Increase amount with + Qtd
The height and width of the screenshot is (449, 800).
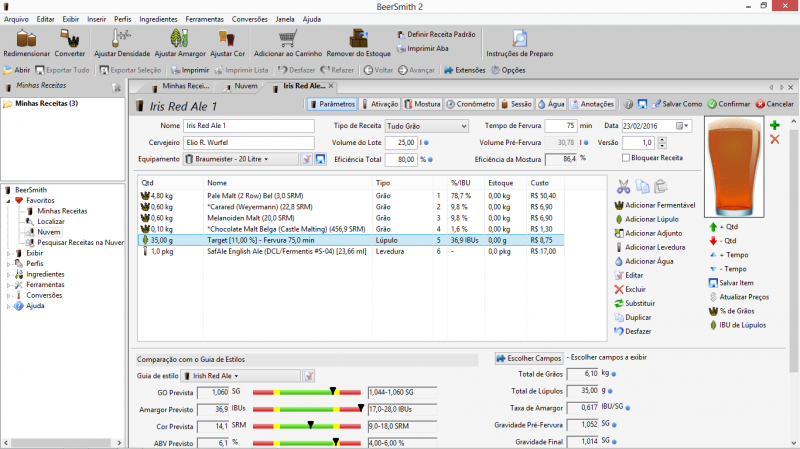pos(723,227)
